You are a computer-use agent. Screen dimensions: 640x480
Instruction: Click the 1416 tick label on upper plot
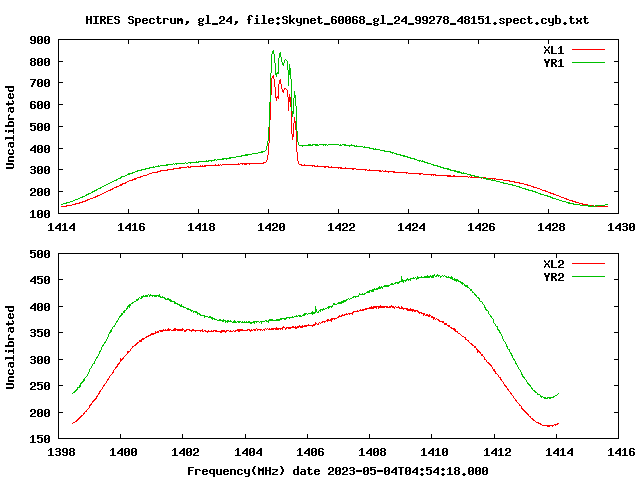[131, 227]
